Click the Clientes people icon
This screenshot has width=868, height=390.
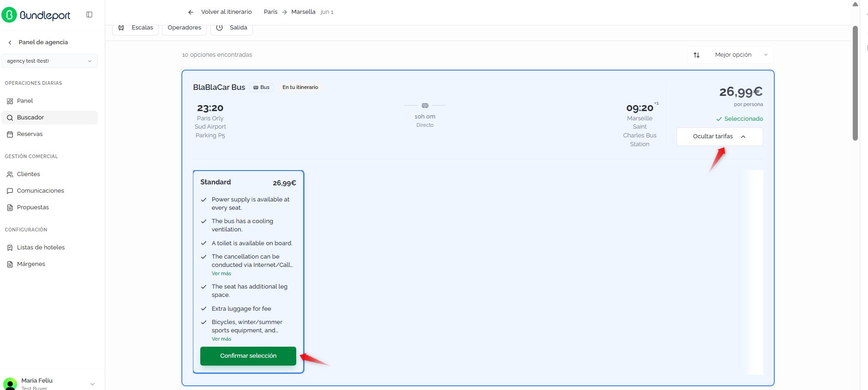point(10,174)
